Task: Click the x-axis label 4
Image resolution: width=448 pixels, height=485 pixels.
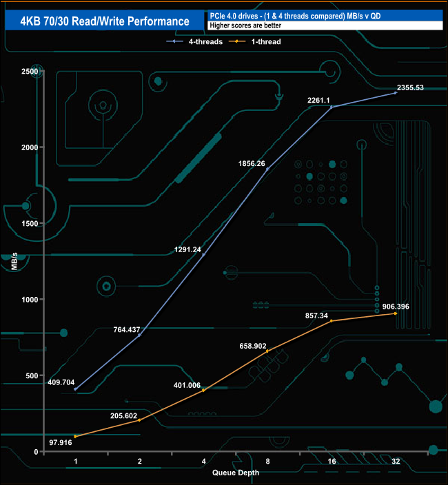Action: [x=203, y=461]
